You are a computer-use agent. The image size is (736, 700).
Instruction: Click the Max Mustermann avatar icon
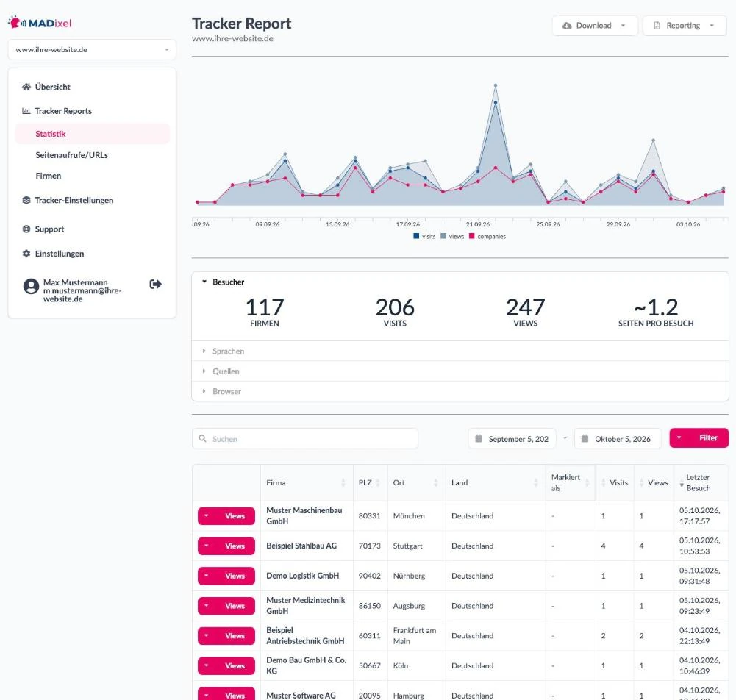click(x=31, y=286)
